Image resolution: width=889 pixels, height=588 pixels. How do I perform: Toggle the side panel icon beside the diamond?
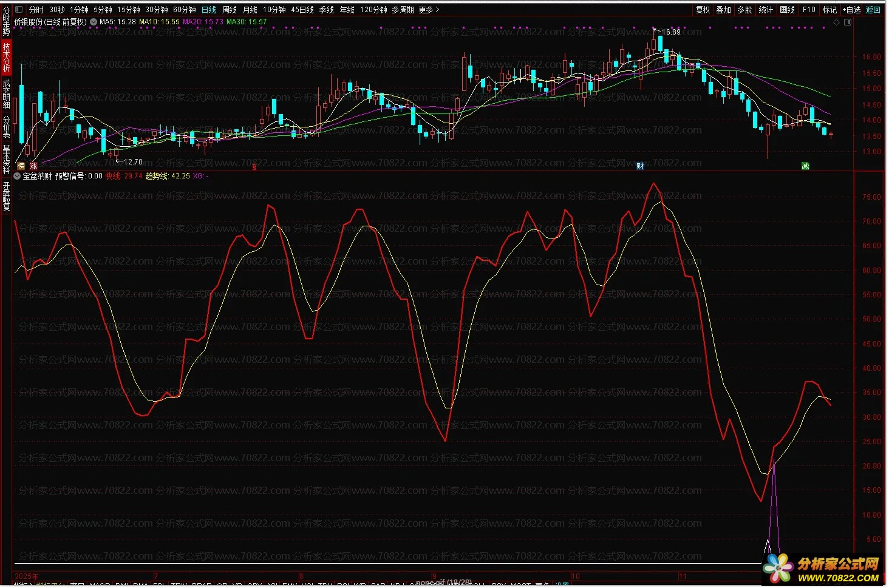pos(848,22)
